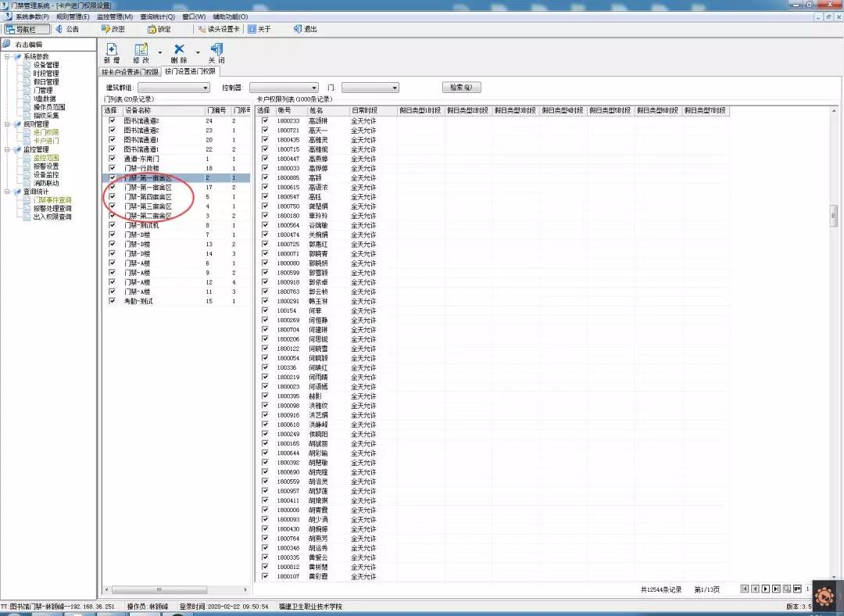Switch to 按卡户设置进门权限 tab
844x616 pixels.
click(x=131, y=72)
